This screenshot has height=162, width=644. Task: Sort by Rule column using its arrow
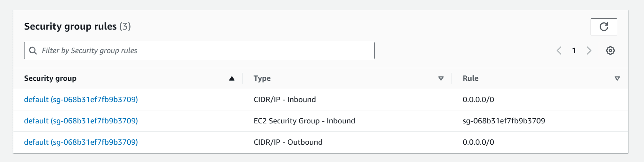coord(617,78)
